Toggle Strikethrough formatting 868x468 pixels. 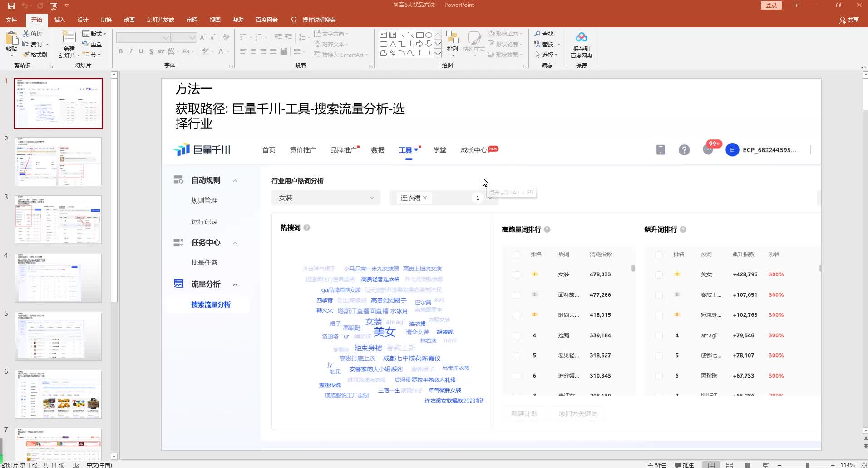click(x=161, y=51)
